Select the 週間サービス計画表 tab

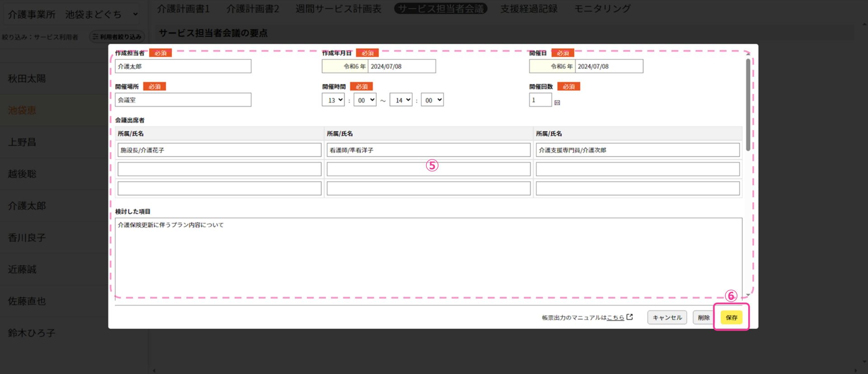pyautogui.click(x=338, y=9)
